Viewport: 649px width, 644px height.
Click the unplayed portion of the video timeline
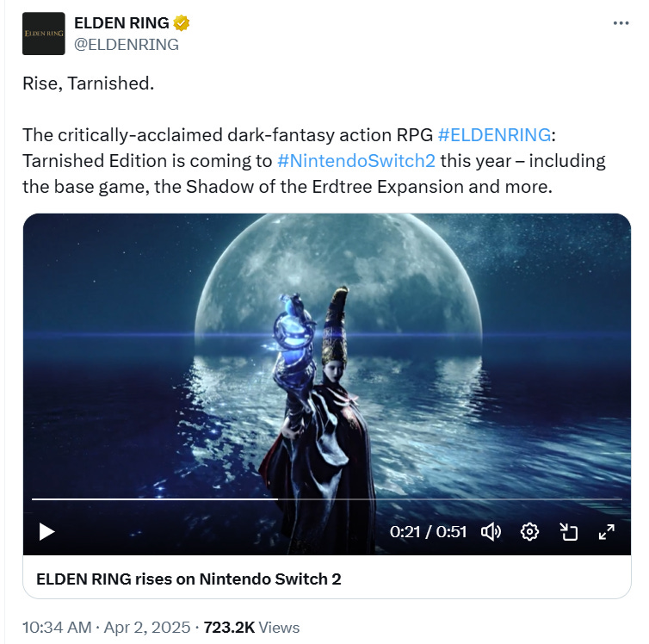[x=450, y=499]
